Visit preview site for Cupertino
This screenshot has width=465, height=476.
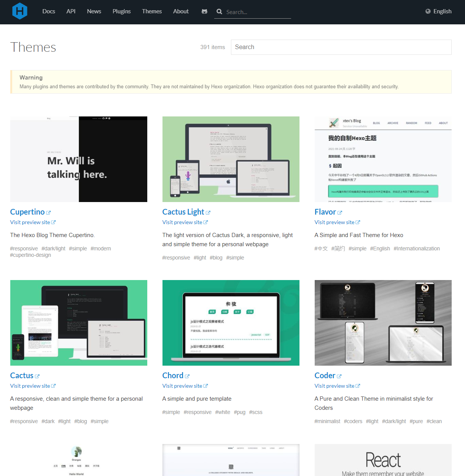tap(30, 222)
